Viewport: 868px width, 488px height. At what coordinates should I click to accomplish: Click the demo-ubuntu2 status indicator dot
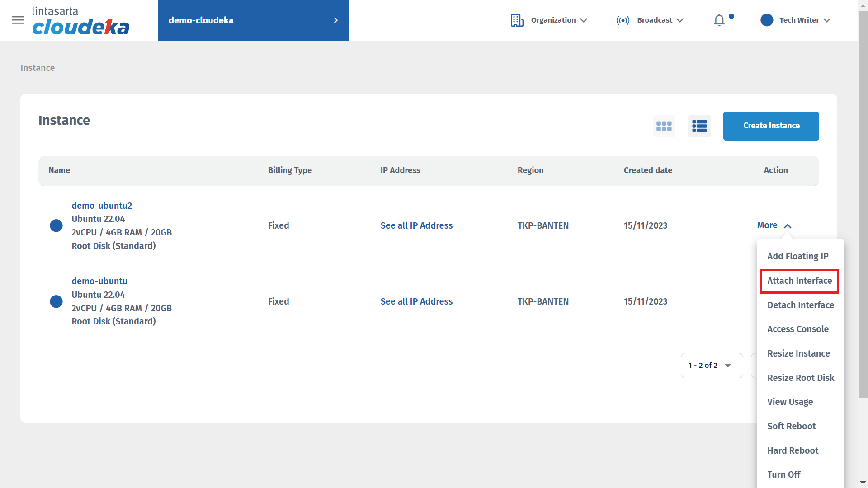click(56, 225)
